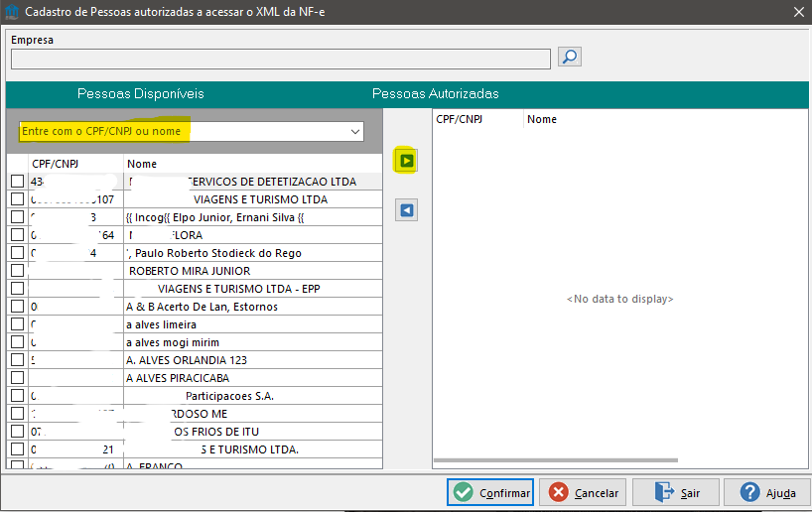Screen dimensions: 812x512
Task: Check the Paulo Roberto Stodieck do Rego row
Action: 18,253
